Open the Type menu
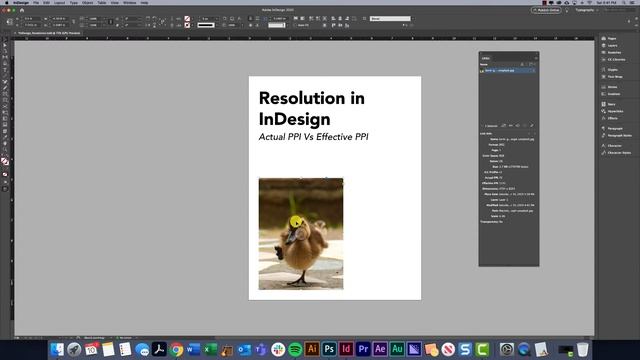The image size is (640, 360). (74, 2)
